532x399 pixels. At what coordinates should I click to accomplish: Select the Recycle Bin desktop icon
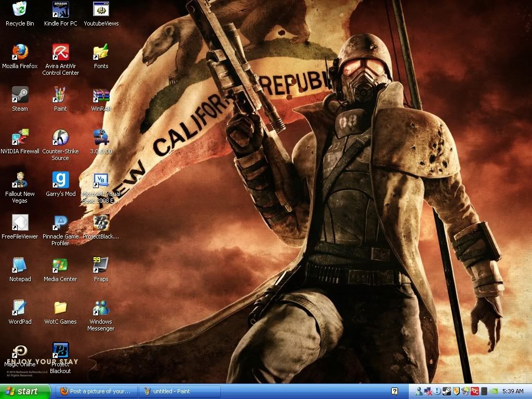[x=20, y=14]
